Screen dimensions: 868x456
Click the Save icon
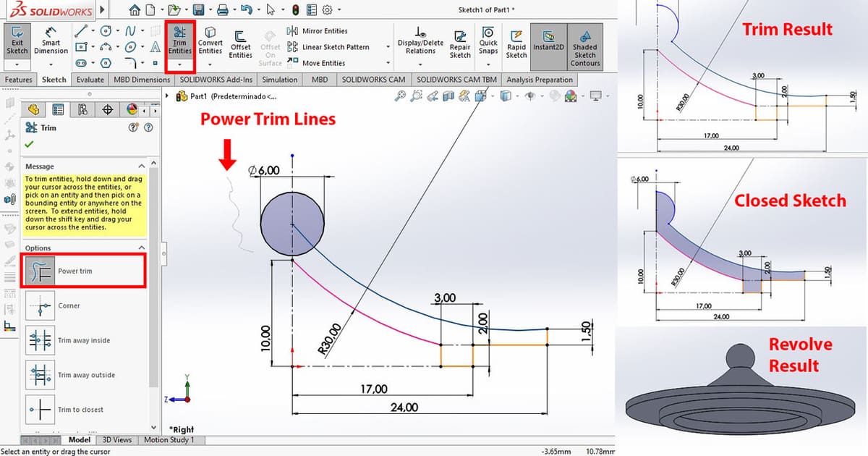point(198,9)
